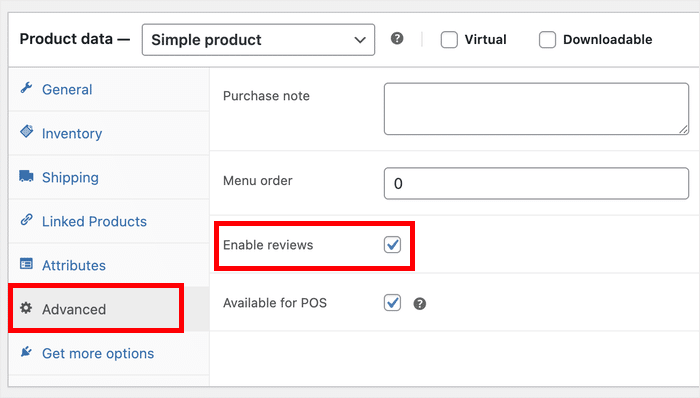Screen dimensions: 700x398
Task: Click the Inventory tag icon
Action: [26, 132]
